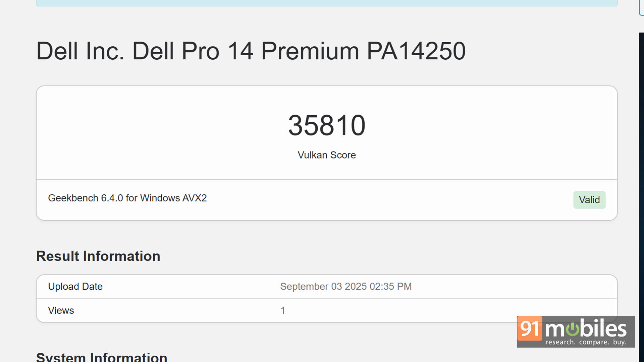644x362 pixels.
Task: Click the System Information heading
Action: click(101, 357)
